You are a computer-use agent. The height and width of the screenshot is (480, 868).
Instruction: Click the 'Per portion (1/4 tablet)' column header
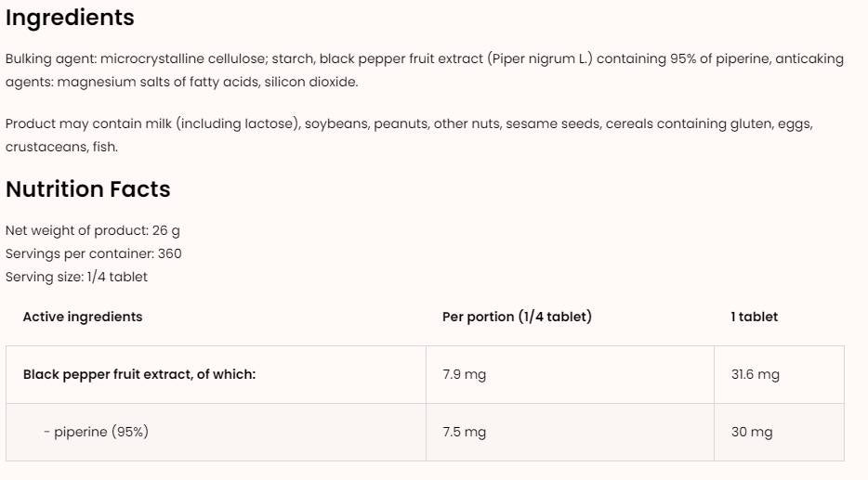[x=517, y=317]
